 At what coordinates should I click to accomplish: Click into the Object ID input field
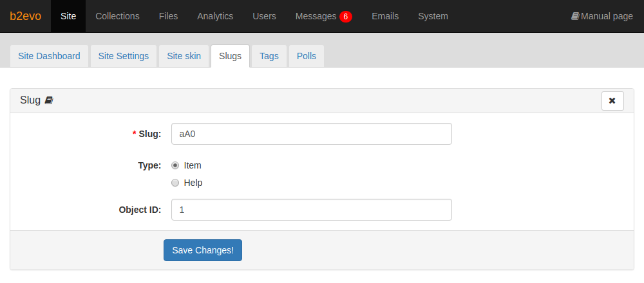coord(311,210)
